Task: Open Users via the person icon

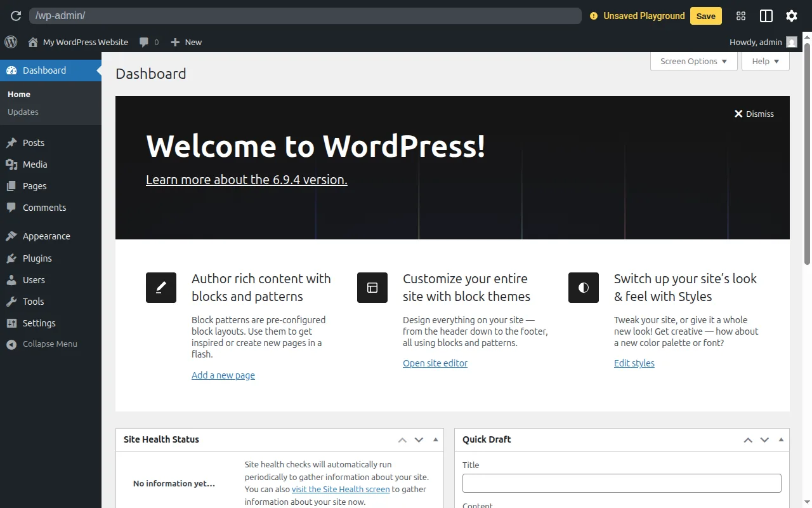Action: click(x=11, y=279)
